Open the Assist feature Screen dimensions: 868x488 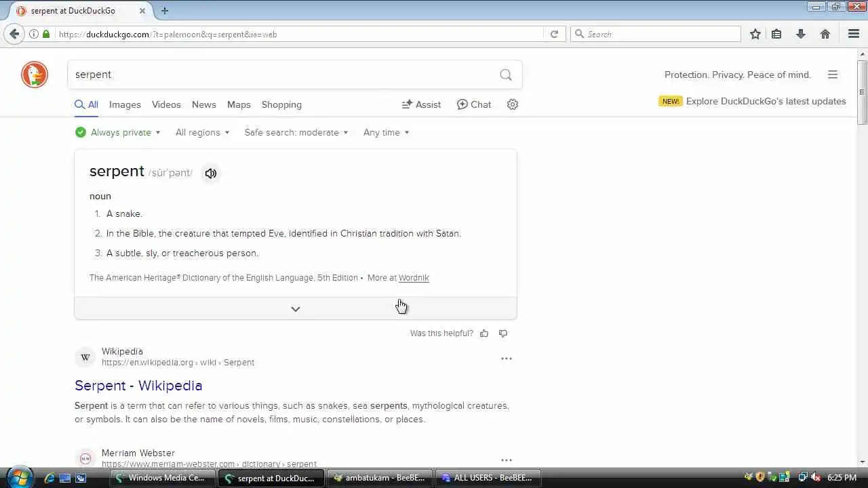[421, 104]
